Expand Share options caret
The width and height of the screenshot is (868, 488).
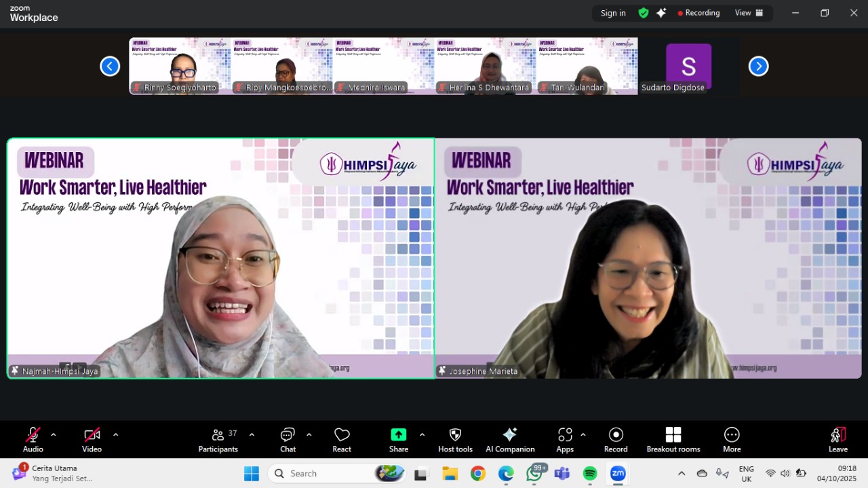click(x=422, y=434)
